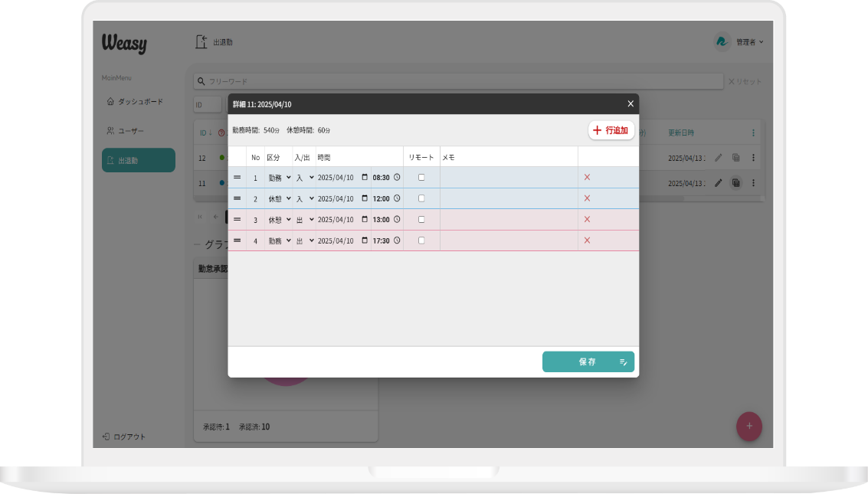
Task: Open 区分 dropdown in row 1
Action: (x=278, y=178)
